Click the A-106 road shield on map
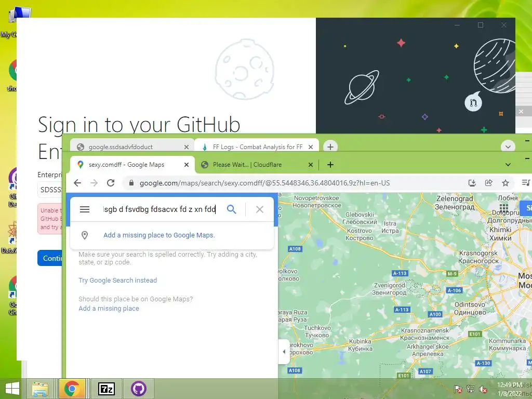This screenshot has height=399, width=532. 454,290
